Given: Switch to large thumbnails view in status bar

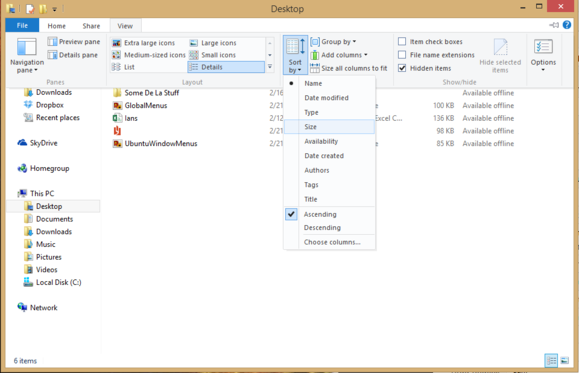Looking at the screenshot, I should click(565, 360).
